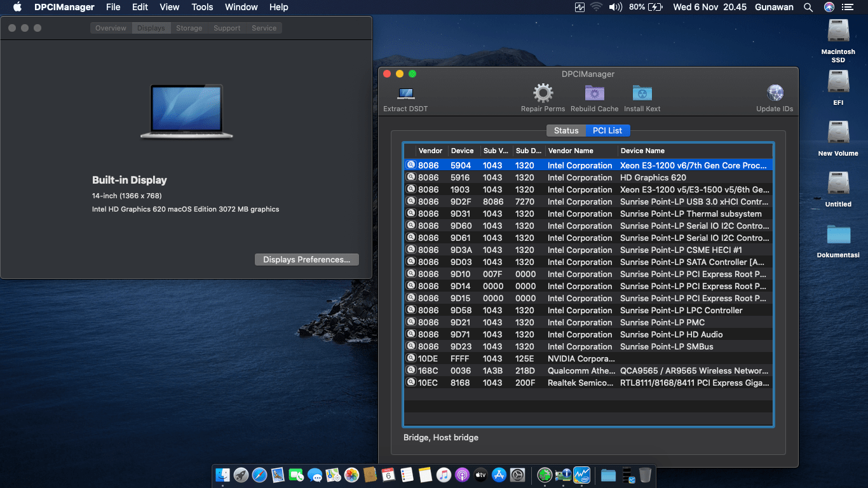Switch to the Status tab
This screenshot has height=488, width=868.
click(566, 130)
